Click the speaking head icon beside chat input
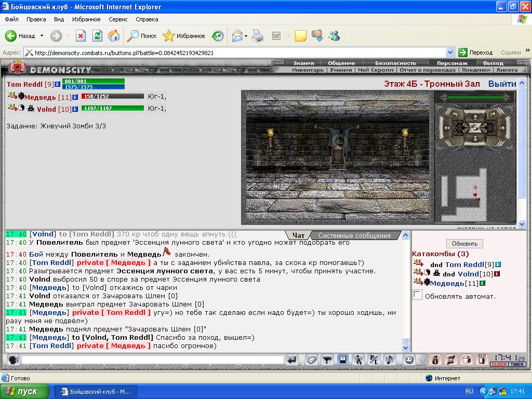532x399 pixels. [13, 360]
